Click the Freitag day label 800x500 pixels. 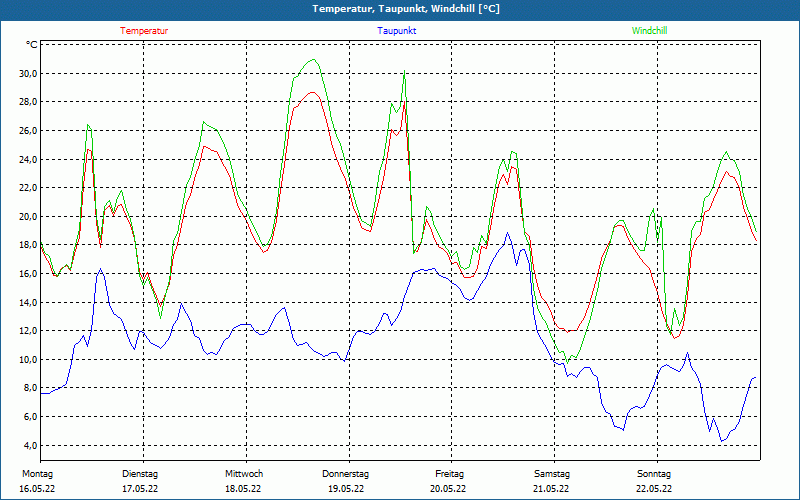[449, 474]
